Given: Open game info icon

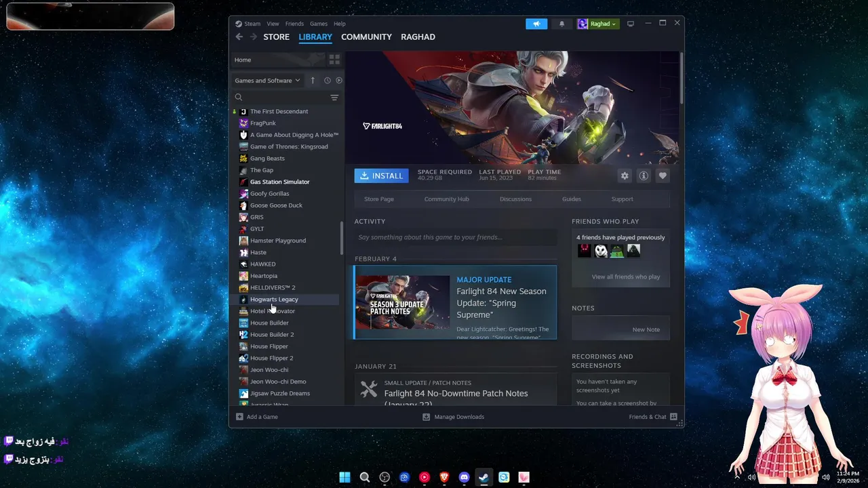Looking at the screenshot, I should [x=644, y=176].
